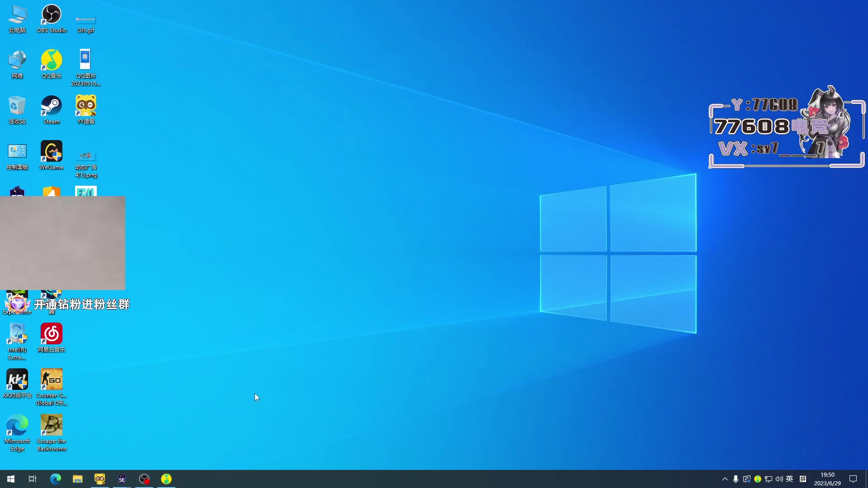
Task: Select the Recycle Bin (回收站) icon
Action: 17,106
